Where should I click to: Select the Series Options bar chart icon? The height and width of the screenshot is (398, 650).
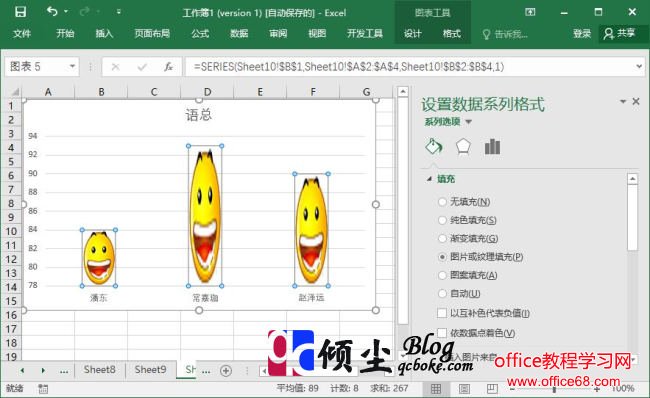pos(492,147)
